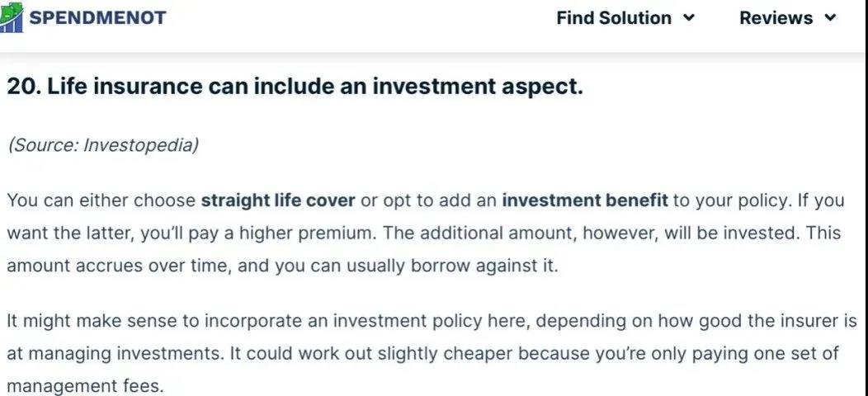Expand the chevron beside Find Solution
868x396 pixels.
(689, 17)
